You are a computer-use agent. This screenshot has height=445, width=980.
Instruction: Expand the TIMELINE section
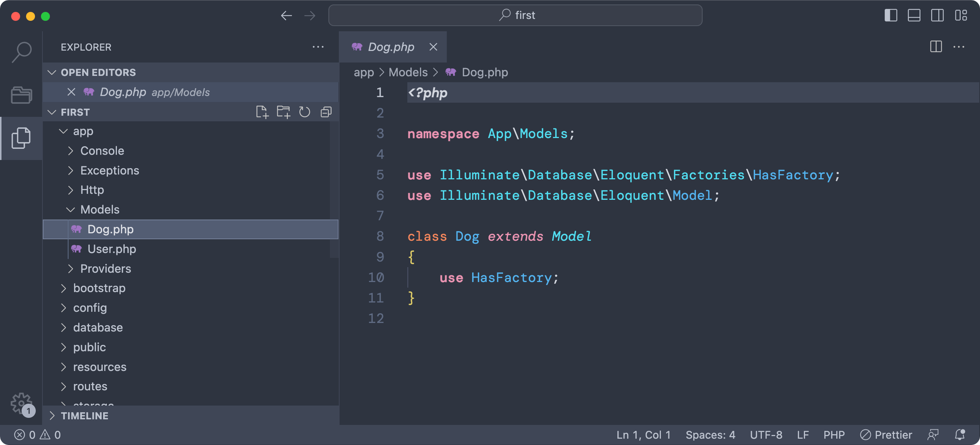tap(85, 416)
